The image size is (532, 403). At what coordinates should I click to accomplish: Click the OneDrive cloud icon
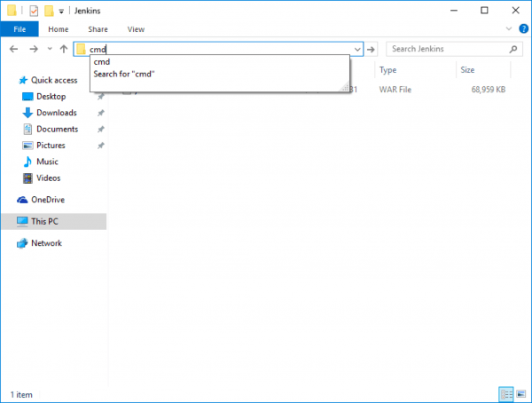22,200
